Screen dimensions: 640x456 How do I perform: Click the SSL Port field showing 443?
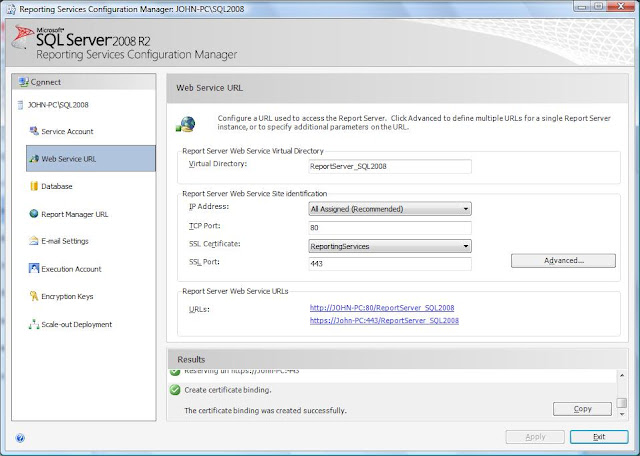390,263
